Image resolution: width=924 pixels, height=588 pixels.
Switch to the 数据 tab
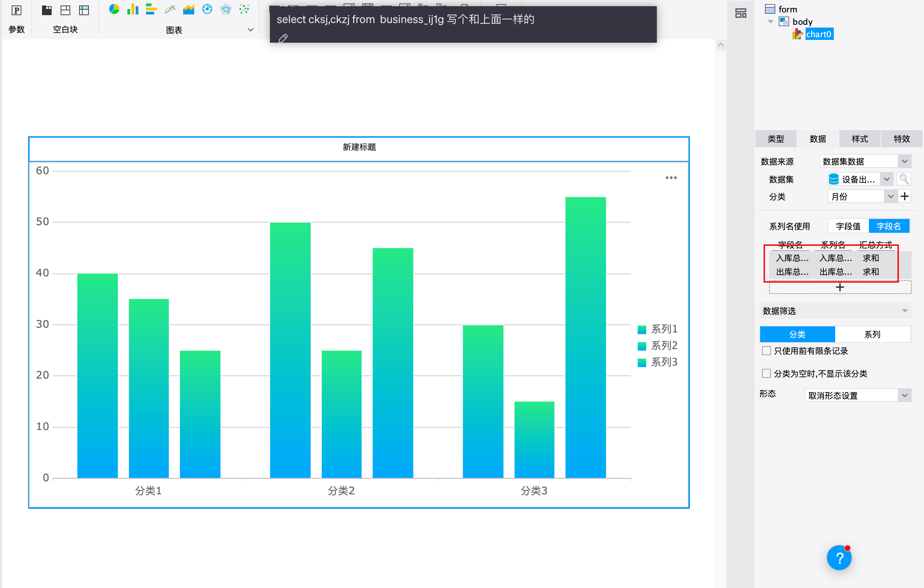[x=818, y=139]
